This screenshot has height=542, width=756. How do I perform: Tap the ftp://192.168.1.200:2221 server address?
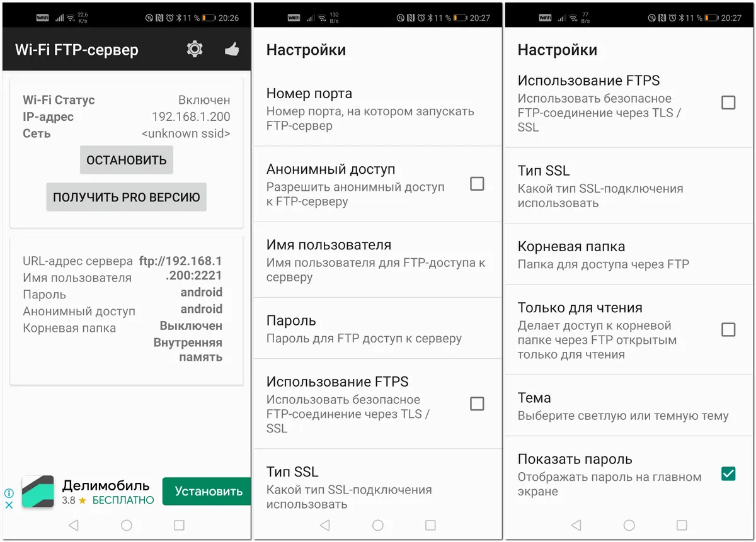(x=181, y=268)
